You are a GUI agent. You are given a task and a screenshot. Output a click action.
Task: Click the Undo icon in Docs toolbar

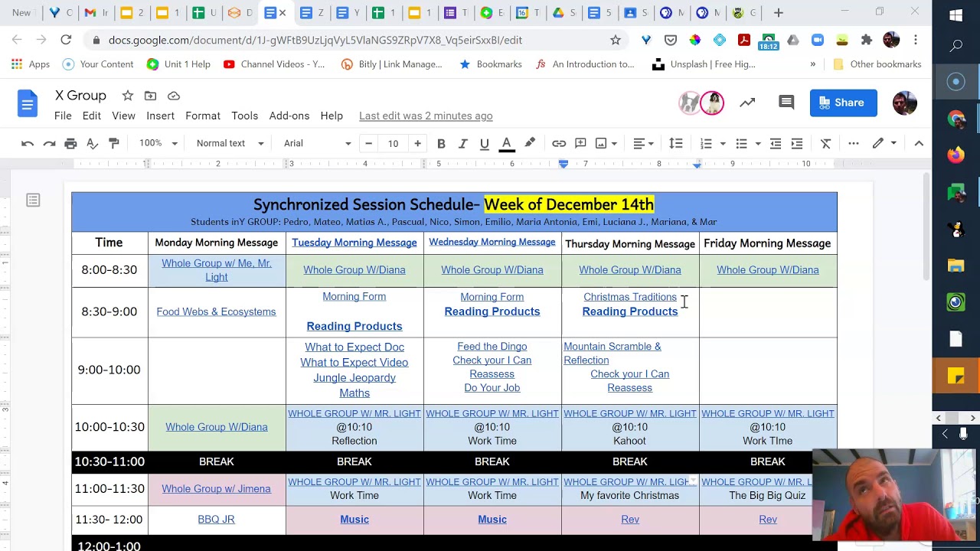click(x=28, y=143)
